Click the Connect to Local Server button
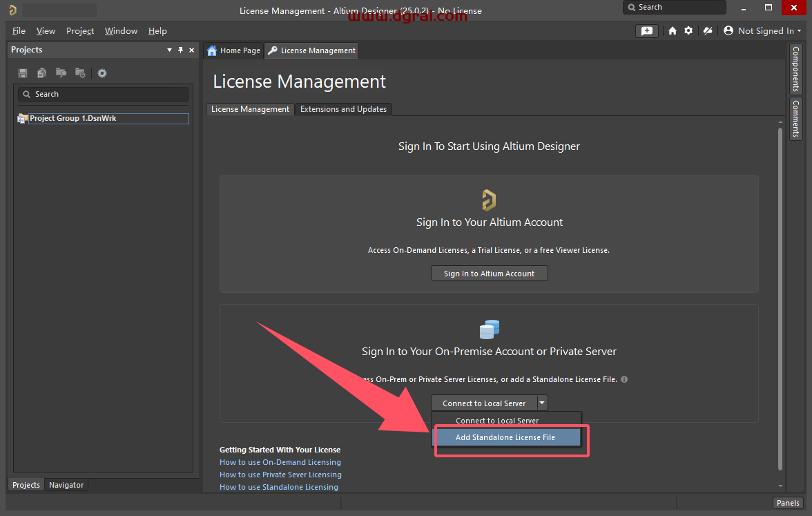 point(483,403)
